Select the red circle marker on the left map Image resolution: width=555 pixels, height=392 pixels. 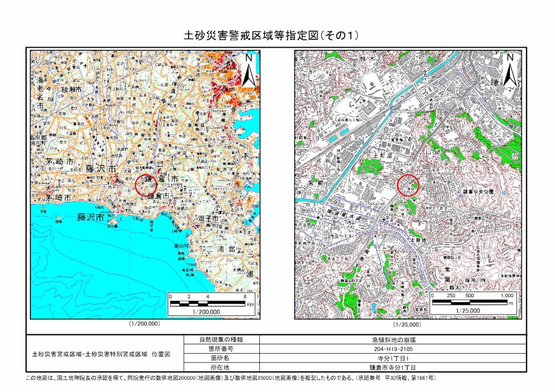146,185
